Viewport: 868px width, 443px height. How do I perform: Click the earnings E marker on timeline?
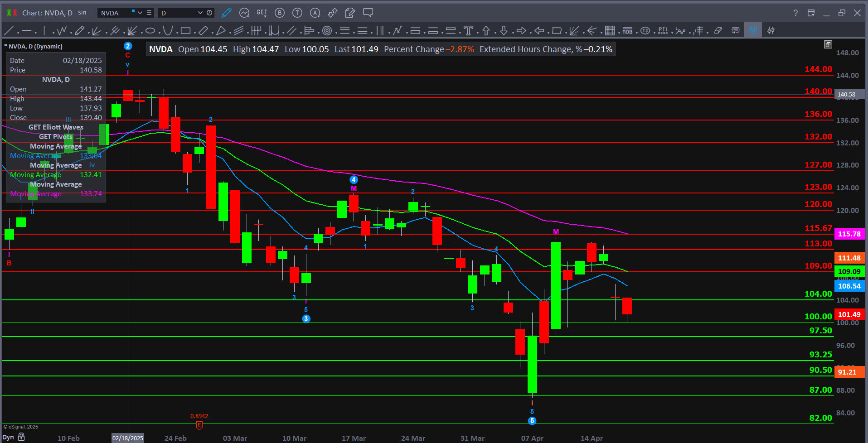199,425
